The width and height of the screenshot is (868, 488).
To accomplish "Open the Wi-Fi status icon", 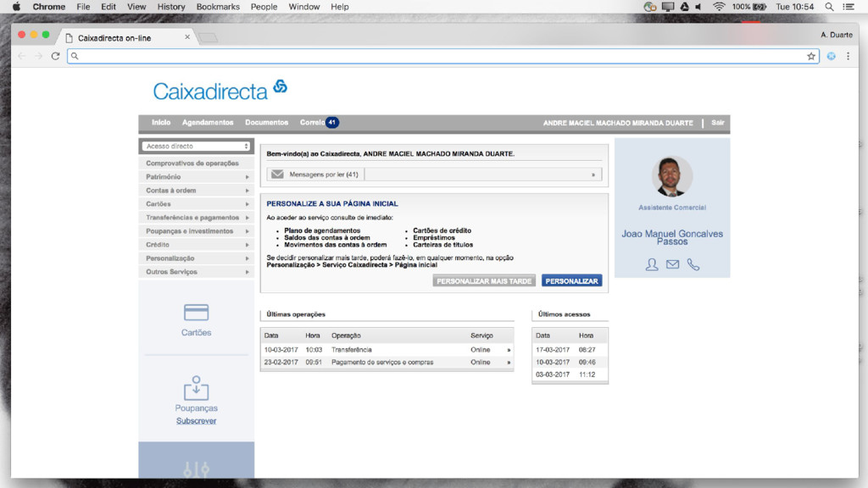I will coord(719,7).
